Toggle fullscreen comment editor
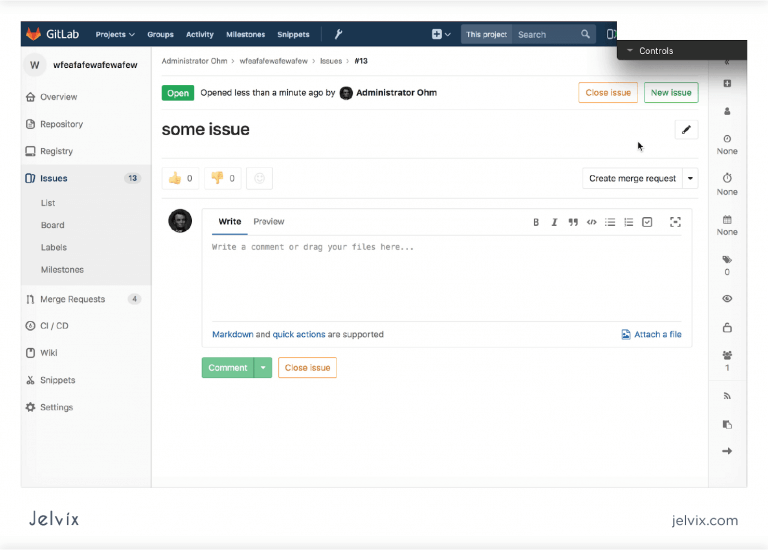 [675, 222]
